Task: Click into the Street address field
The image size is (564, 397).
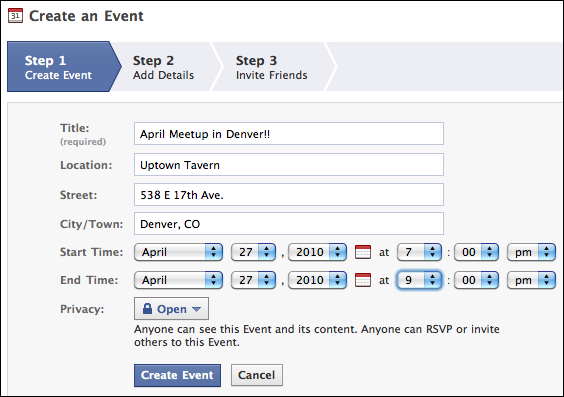Action: [289, 195]
